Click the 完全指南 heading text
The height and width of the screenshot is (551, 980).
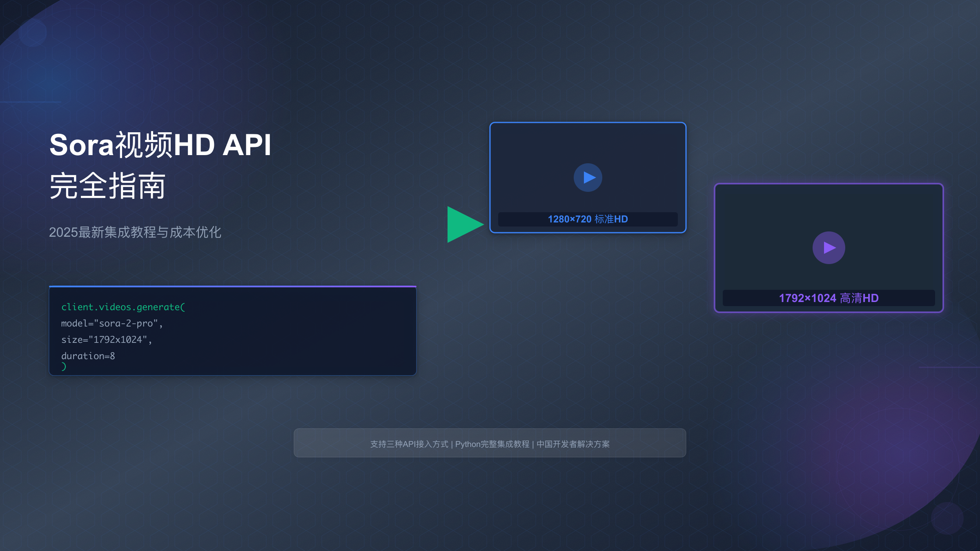point(107,186)
